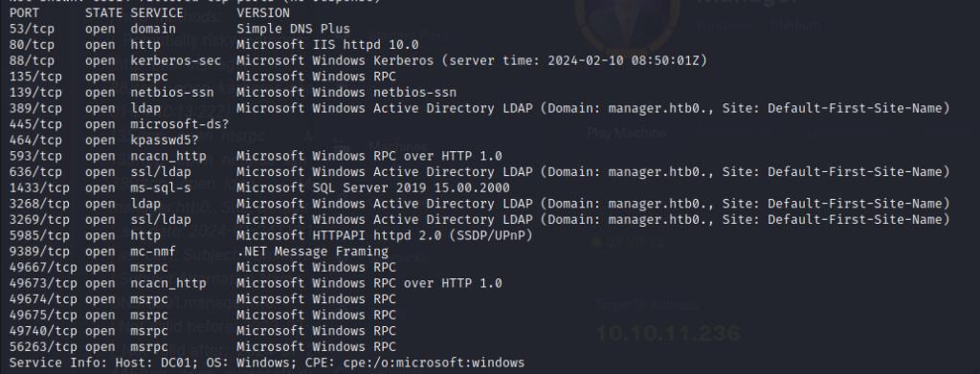Click the VERSION column header
This screenshot has width=980, height=374.
pyautogui.click(x=263, y=12)
